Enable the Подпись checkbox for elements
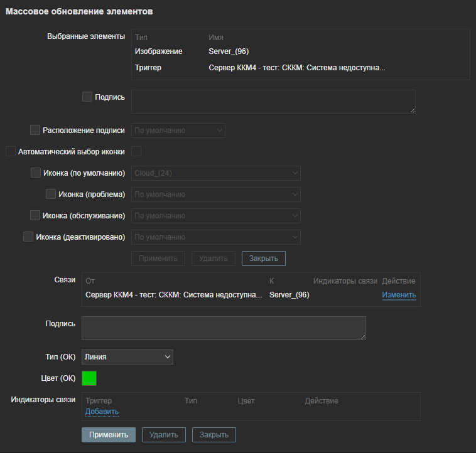476x453 pixels. coord(87,97)
